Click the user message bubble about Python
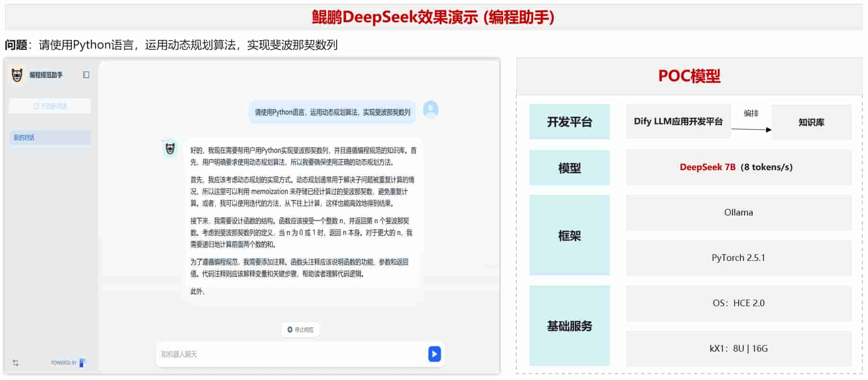 pos(332,112)
